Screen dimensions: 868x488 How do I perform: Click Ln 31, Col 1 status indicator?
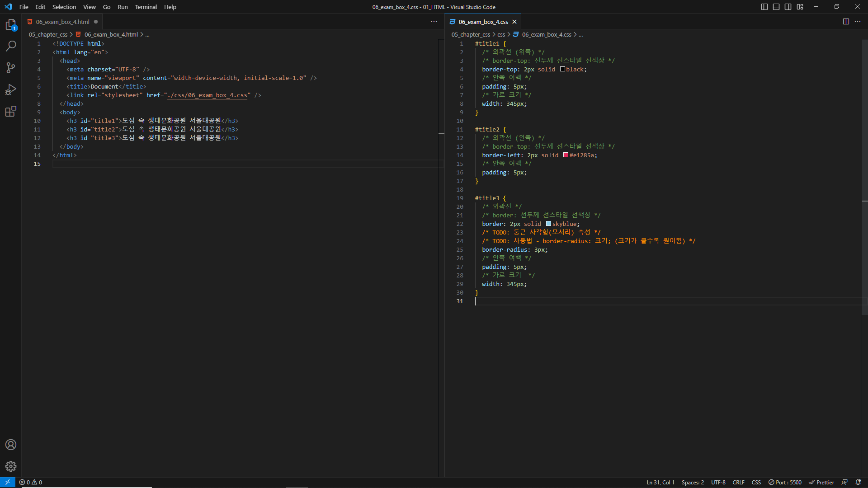point(660,482)
